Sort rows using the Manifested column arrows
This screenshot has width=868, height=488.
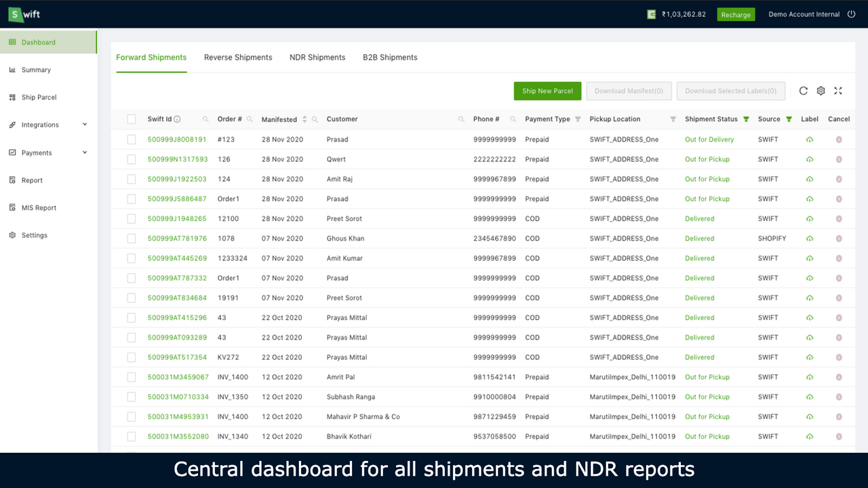(304, 119)
